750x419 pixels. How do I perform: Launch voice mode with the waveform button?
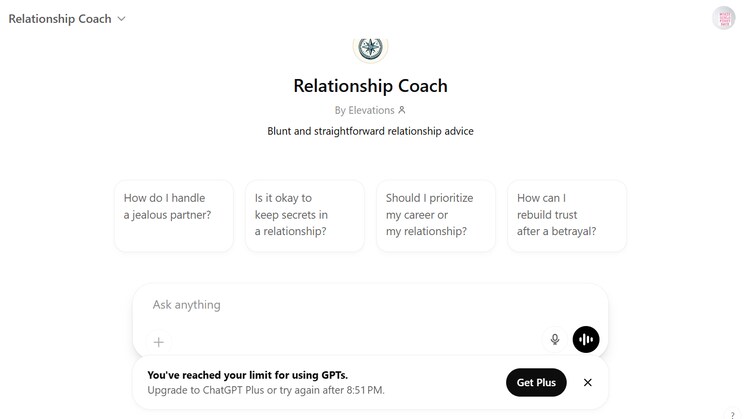pyautogui.click(x=586, y=340)
